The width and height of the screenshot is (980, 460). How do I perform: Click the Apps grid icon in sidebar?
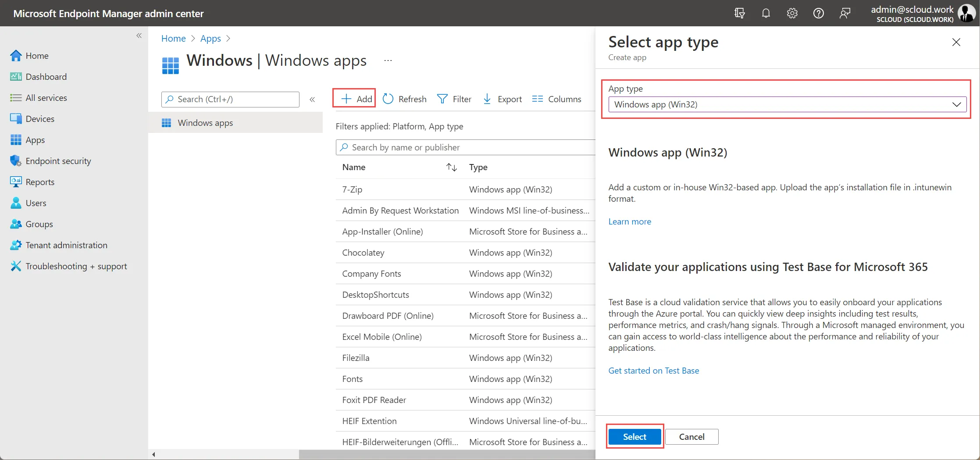(x=16, y=140)
